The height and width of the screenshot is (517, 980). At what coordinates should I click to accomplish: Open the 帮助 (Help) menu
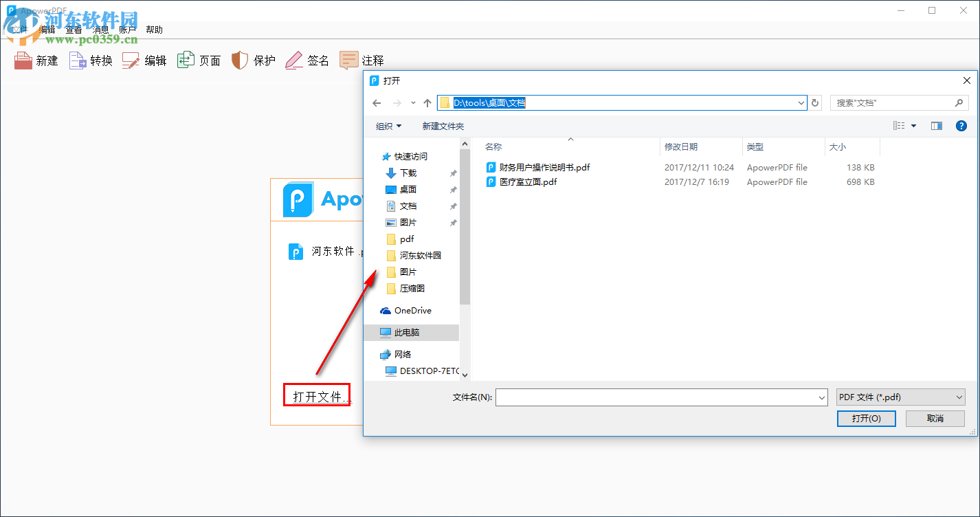[x=154, y=29]
